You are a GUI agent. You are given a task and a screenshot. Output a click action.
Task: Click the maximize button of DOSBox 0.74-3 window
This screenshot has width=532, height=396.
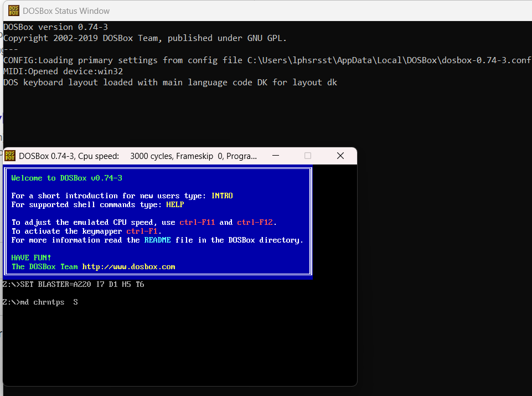308,156
